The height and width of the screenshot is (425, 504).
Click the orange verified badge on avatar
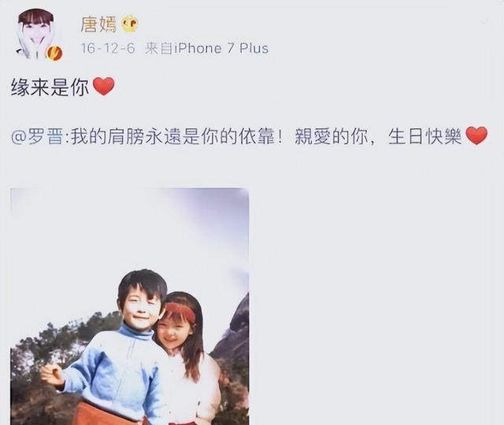pyautogui.click(x=54, y=54)
